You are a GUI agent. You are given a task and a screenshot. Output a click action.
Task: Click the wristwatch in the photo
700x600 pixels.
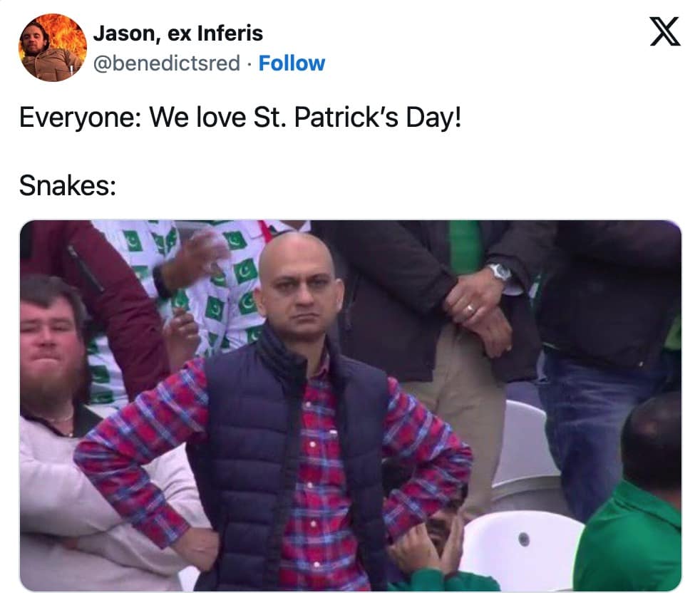click(x=499, y=272)
